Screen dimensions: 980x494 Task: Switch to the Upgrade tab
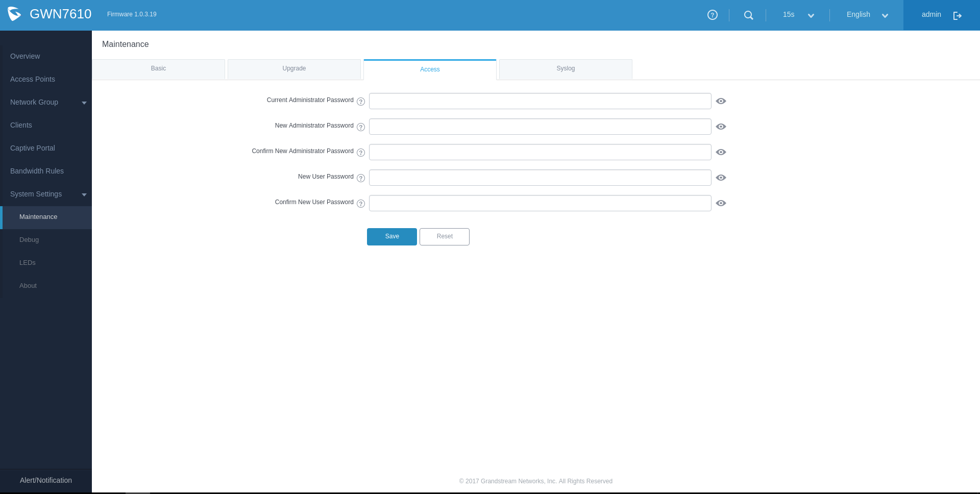tap(294, 69)
